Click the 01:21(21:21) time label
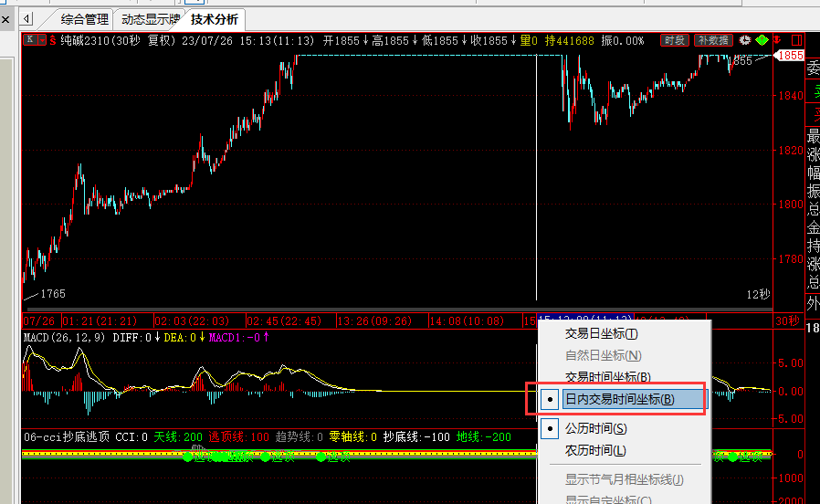The width and height of the screenshot is (820, 504). pyautogui.click(x=100, y=321)
